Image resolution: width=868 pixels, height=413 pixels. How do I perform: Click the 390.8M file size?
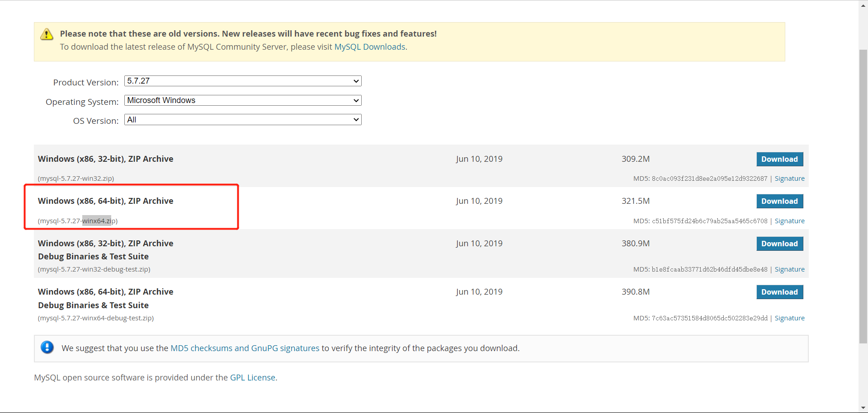[x=636, y=292]
